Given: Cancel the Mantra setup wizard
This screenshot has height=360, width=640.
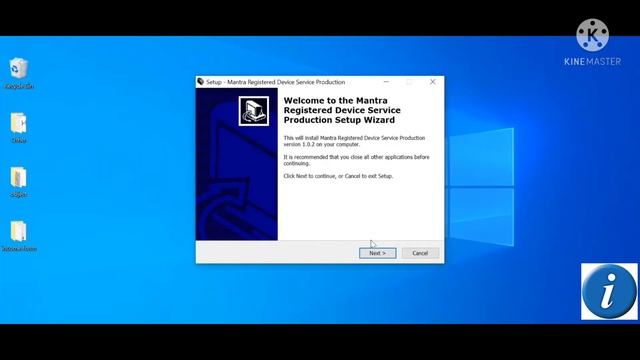Looking at the screenshot, I should click(x=420, y=253).
